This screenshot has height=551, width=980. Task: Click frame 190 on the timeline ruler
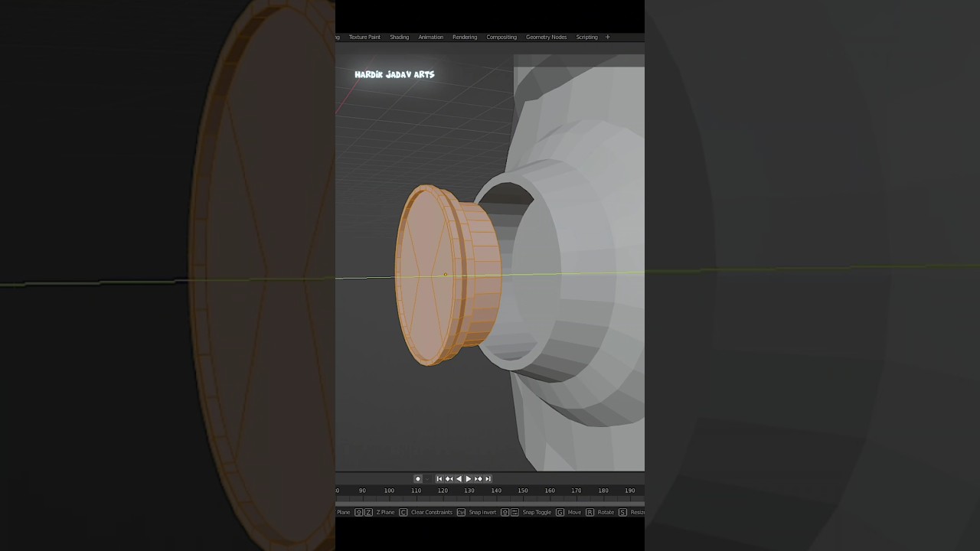630,491
